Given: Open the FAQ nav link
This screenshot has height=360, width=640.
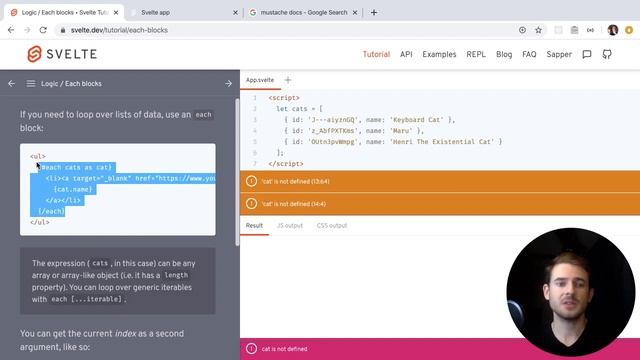Looking at the screenshot, I should [529, 54].
